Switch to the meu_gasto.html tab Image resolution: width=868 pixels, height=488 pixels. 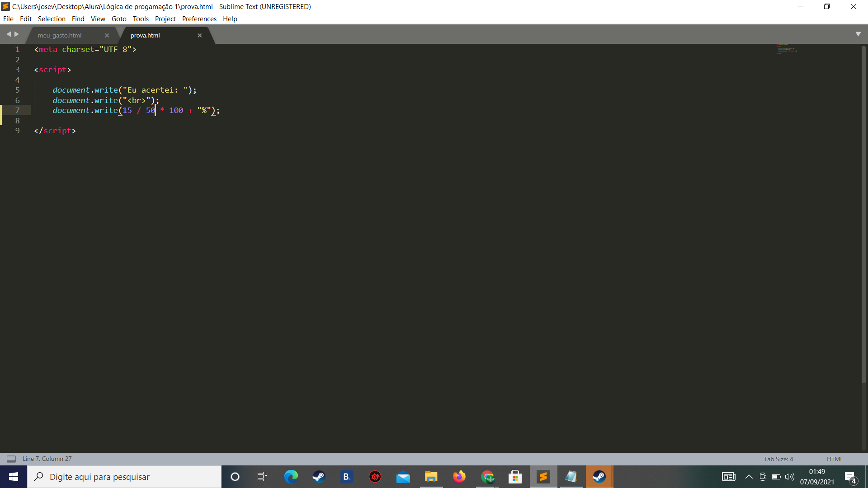[x=60, y=35]
